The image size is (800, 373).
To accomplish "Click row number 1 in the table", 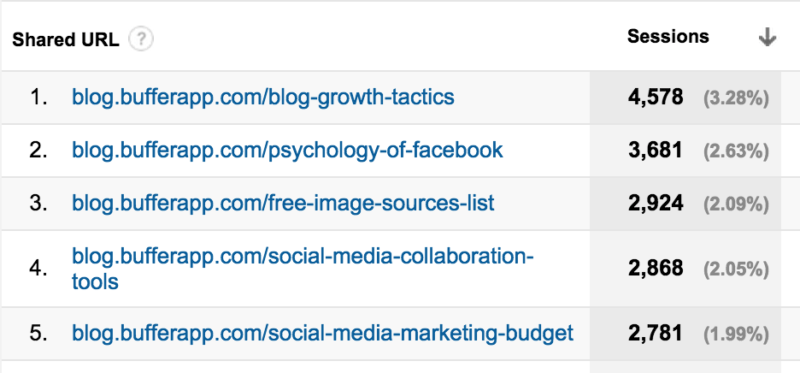I will (39, 97).
